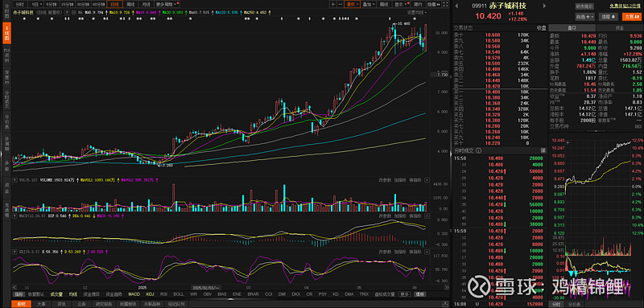This screenshot has width=644, height=308.
Task: Select the BOLL indicator
Action: click(x=178, y=294)
